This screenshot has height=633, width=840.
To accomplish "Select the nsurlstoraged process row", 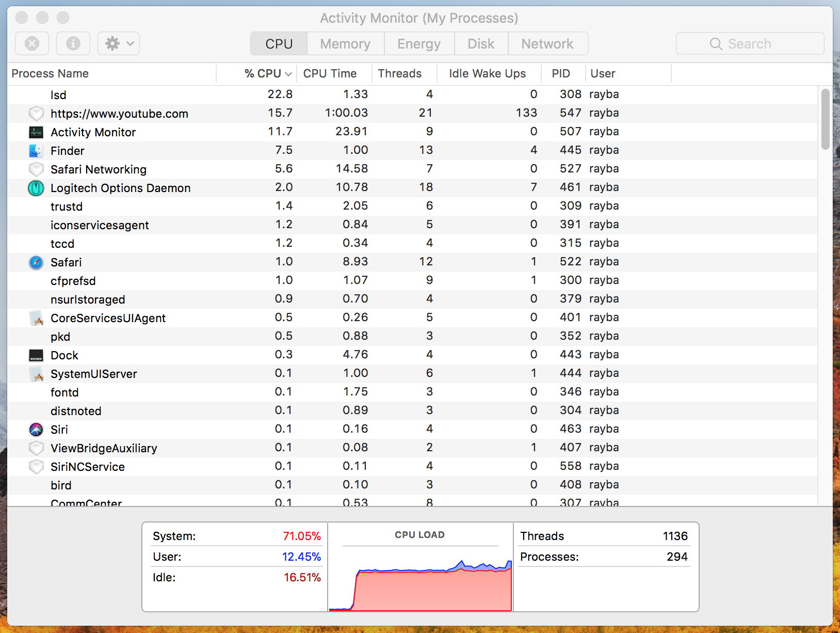I will [x=412, y=299].
